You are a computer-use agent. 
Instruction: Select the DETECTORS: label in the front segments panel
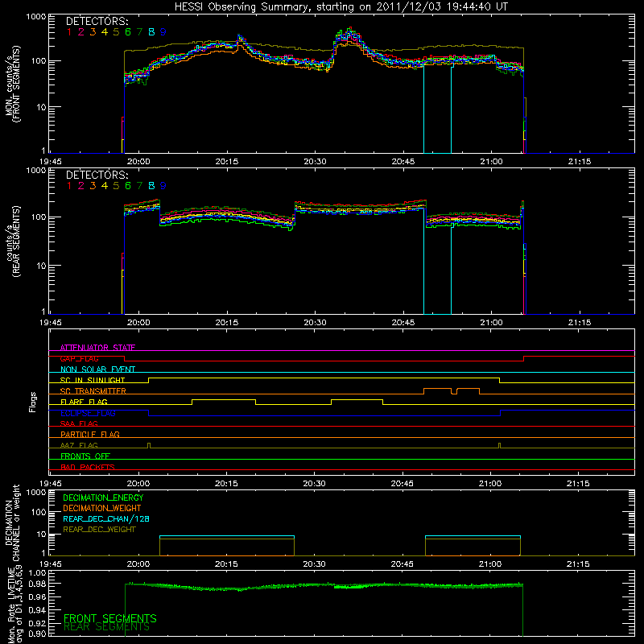coord(97,21)
